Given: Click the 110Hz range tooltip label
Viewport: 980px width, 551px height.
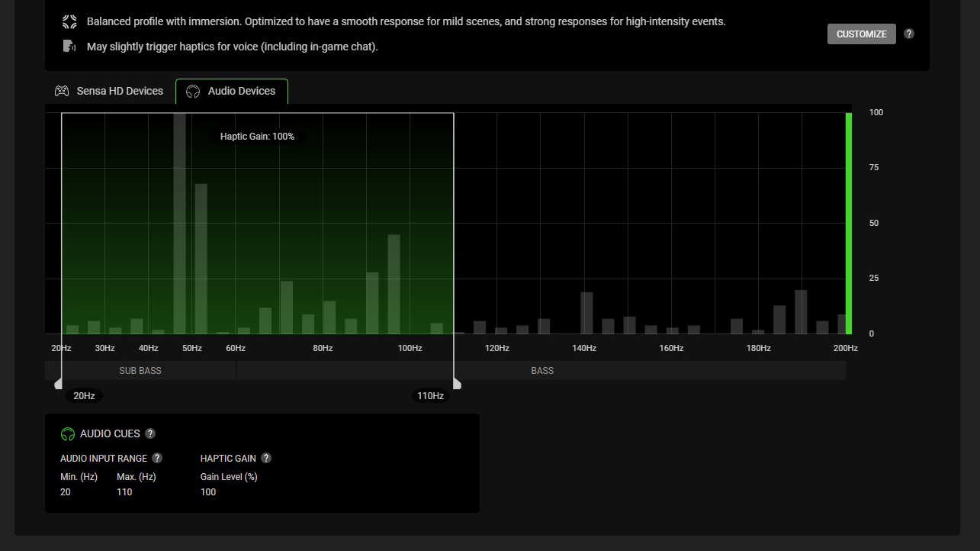Looking at the screenshot, I should point(430,396).
